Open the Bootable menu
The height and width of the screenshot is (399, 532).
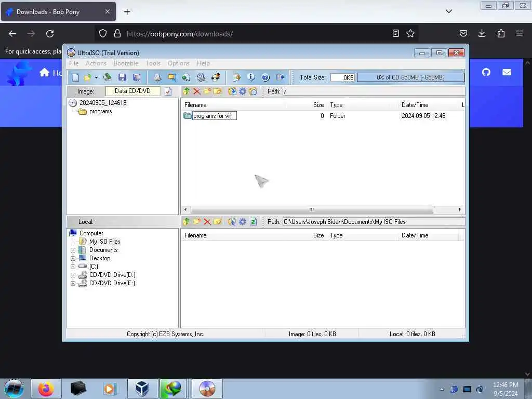[x=126, y=63]
